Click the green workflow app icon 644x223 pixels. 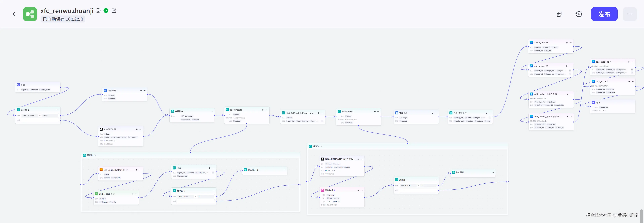pyautogui.click(x=30, y=14)
